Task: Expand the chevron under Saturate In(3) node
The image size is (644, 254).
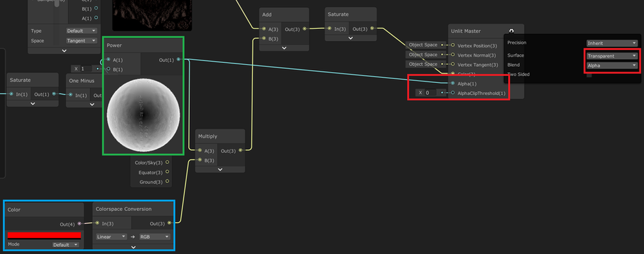Action: pos(351,38)
